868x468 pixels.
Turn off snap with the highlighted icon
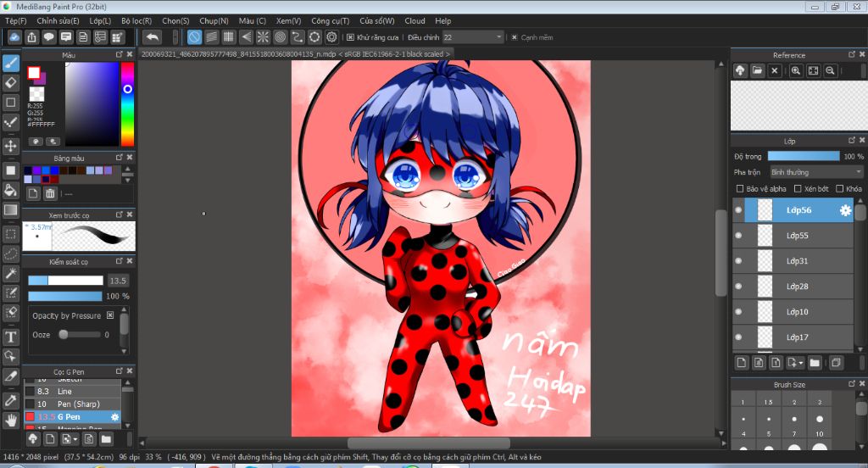point(194,37)
